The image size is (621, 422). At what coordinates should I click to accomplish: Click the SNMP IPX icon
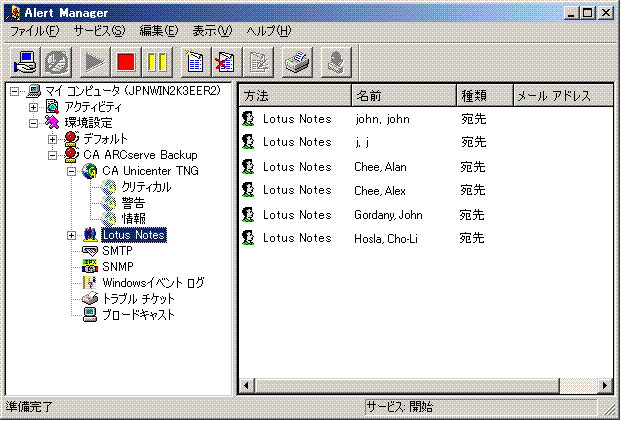[x=90, y=266]
